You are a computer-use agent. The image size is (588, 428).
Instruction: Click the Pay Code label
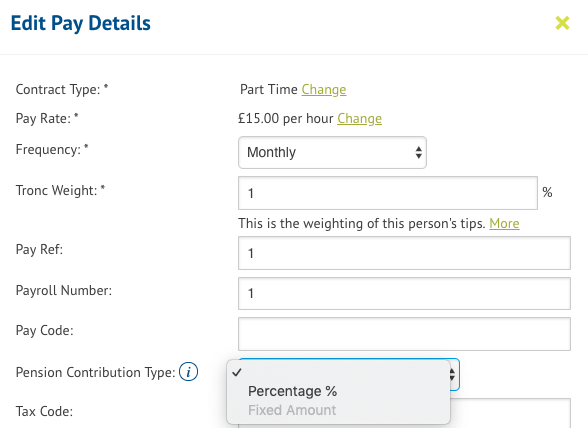[44, 330]
